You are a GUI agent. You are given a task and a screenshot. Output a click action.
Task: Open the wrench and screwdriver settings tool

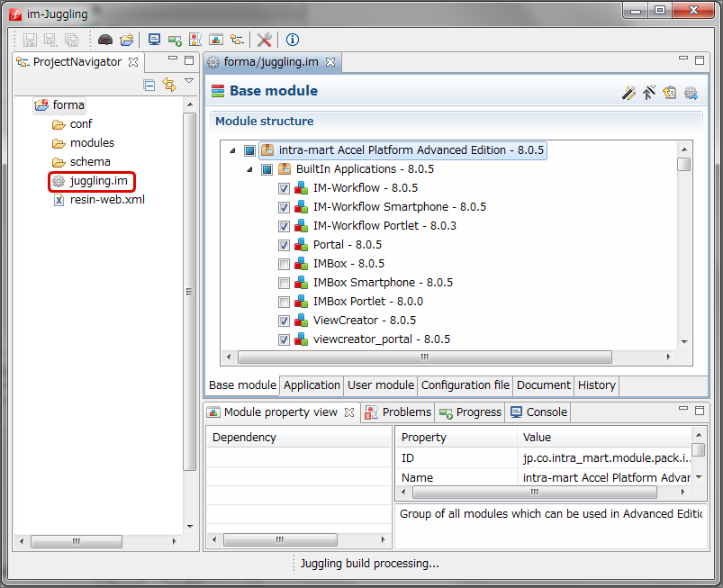click(264, 41)
